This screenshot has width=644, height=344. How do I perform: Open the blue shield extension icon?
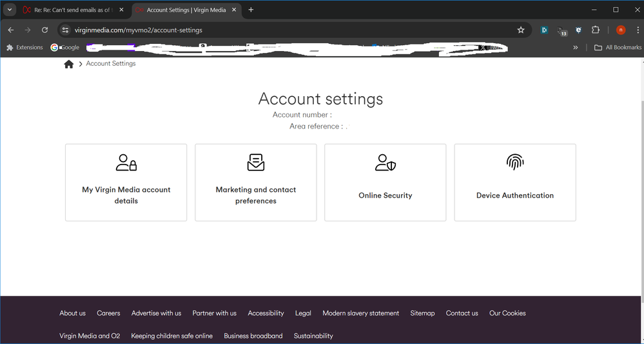click(578, 30)
